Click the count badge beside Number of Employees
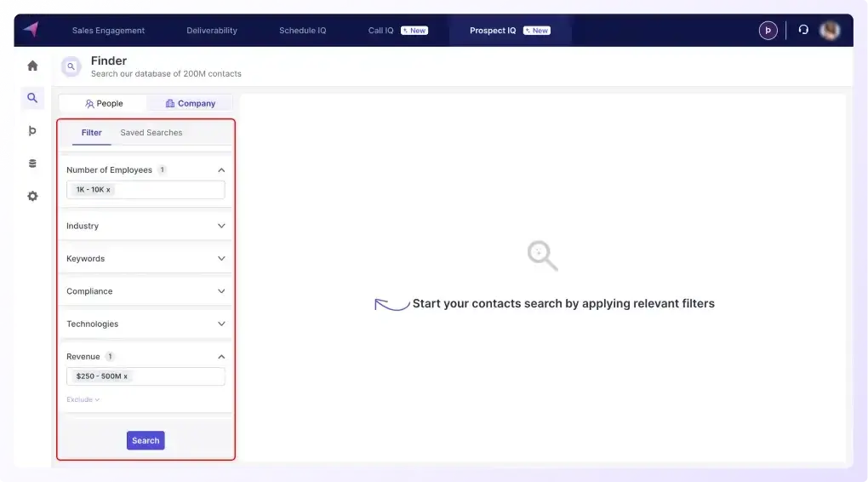This screenshot has height=482, width=868. 163,170
